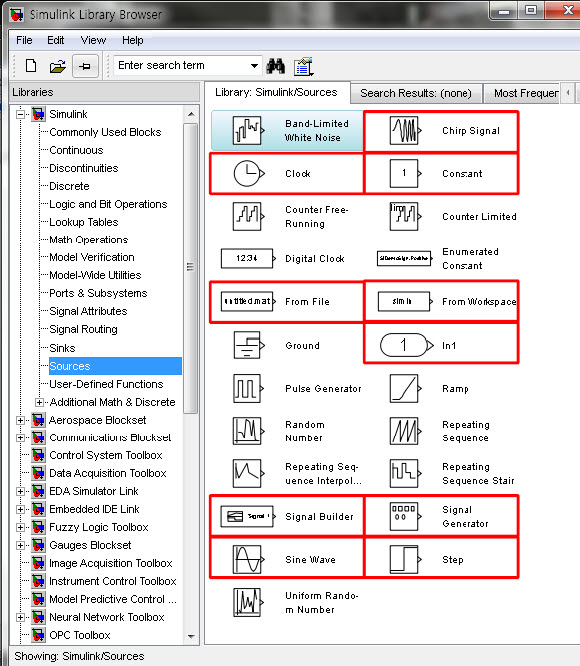The width and height of the screenshot is (580, 666).
Task: Expand Additional Math & Discrete node
Action: pos(39,402)
